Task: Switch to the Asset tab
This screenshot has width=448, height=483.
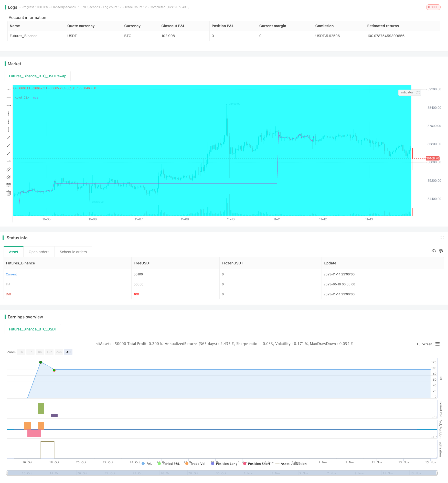Action: (x=14, y=252)
